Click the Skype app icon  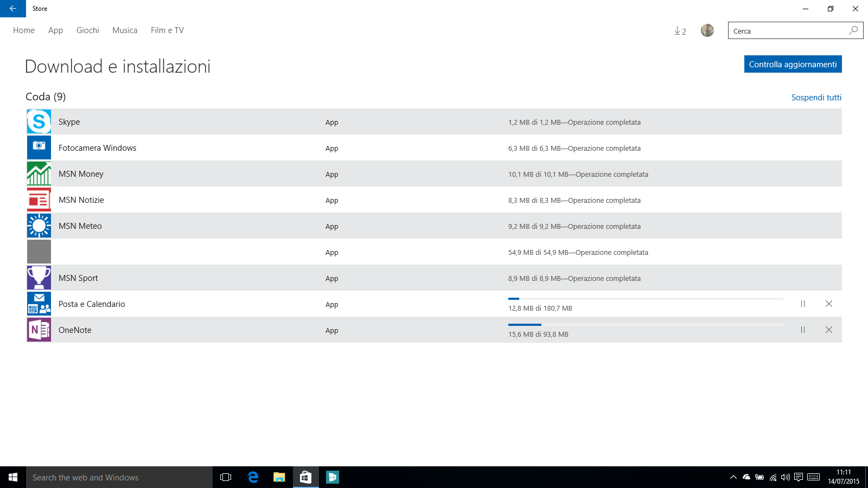tap(39, 121)
